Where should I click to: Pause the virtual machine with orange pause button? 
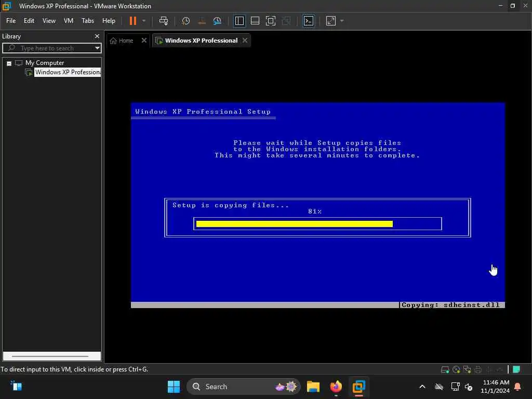click(132, 21)
